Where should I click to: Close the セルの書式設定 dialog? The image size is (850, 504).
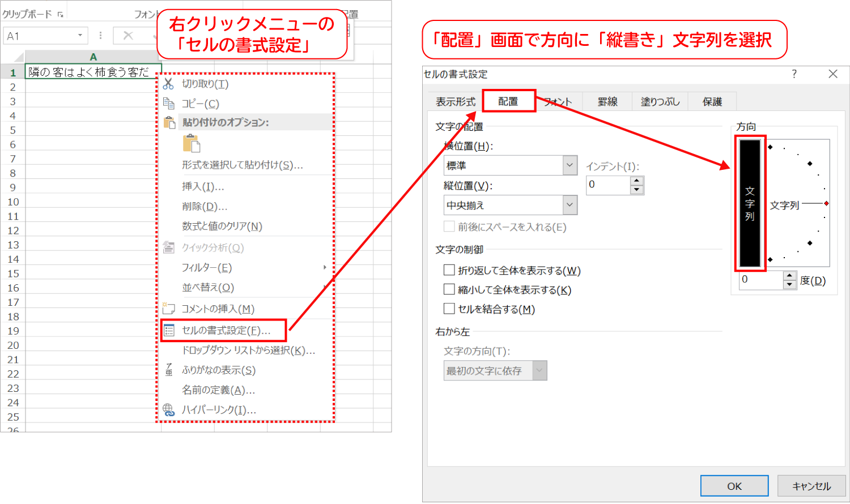pyautogui.click(x=832, y=74)
